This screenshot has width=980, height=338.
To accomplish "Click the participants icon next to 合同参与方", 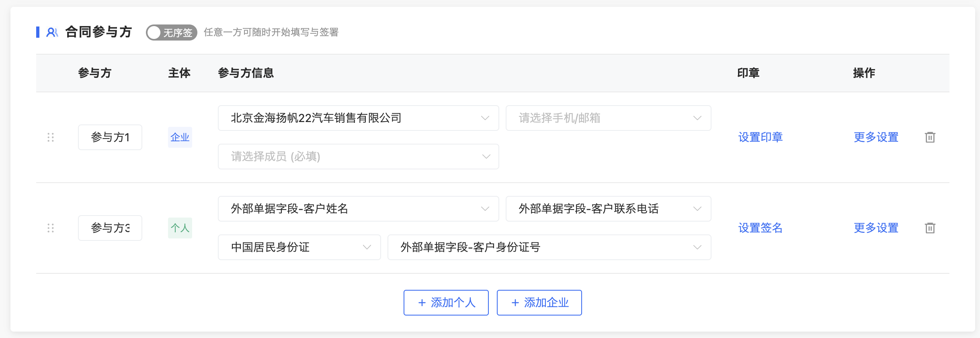I will point(52,32).
